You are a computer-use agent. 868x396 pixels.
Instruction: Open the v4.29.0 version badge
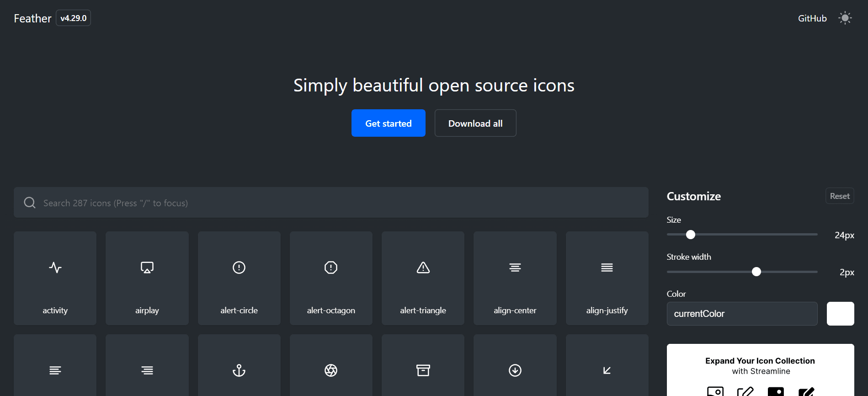tap(73, 18)
